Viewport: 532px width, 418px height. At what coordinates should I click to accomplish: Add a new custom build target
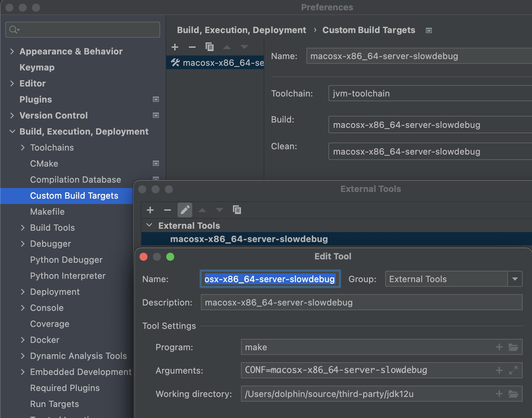[175, 47]
